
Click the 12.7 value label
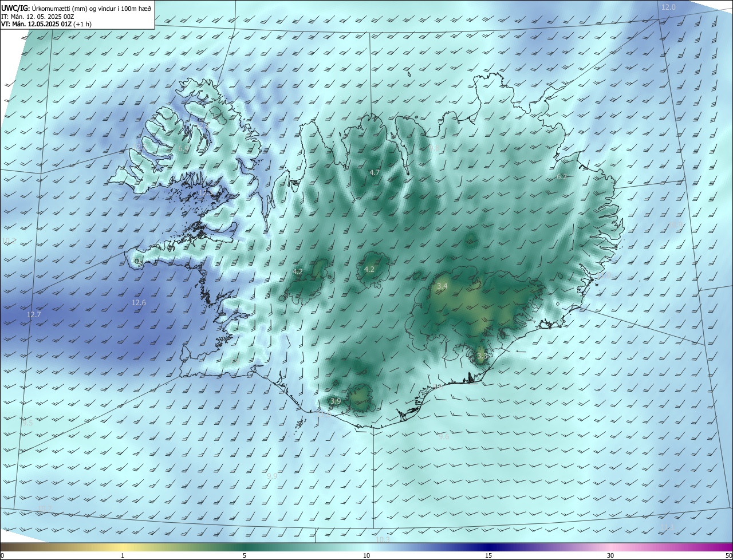click(34, 314)
